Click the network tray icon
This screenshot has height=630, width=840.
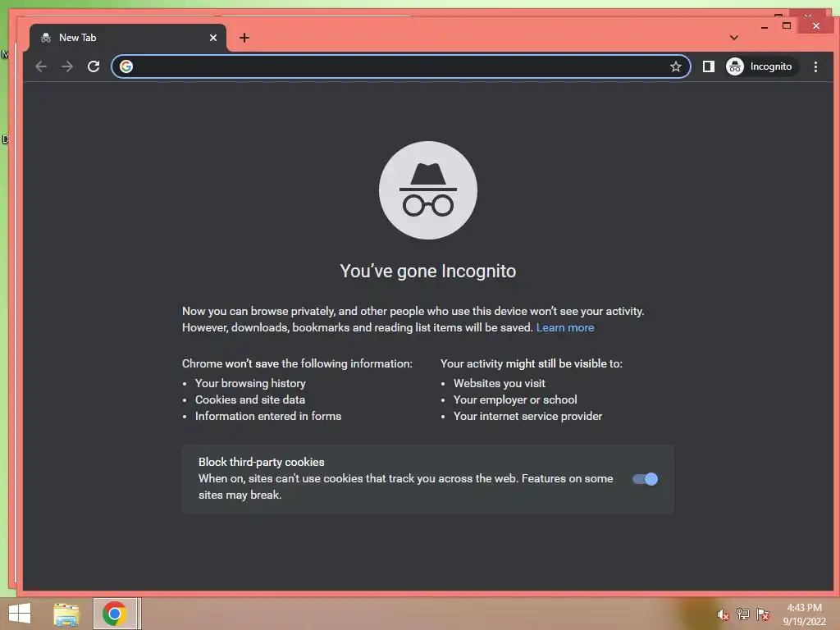click(x=743, y=614)
